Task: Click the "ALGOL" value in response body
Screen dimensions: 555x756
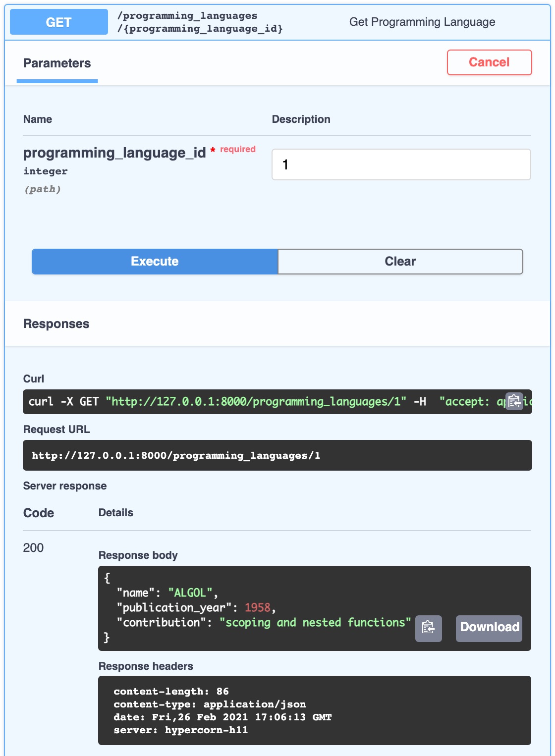Action: tap(190, 593)
